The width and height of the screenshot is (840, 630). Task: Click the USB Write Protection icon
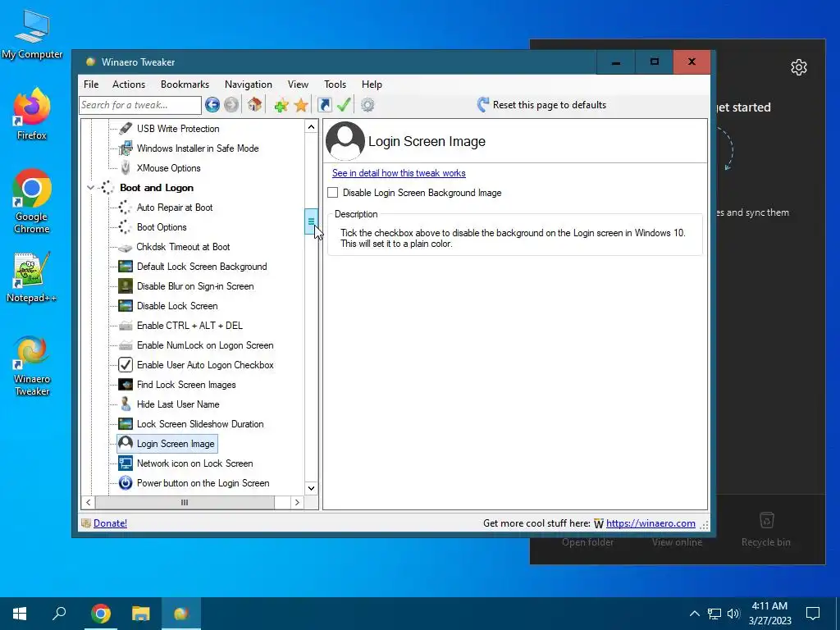(x=126, y=129)
